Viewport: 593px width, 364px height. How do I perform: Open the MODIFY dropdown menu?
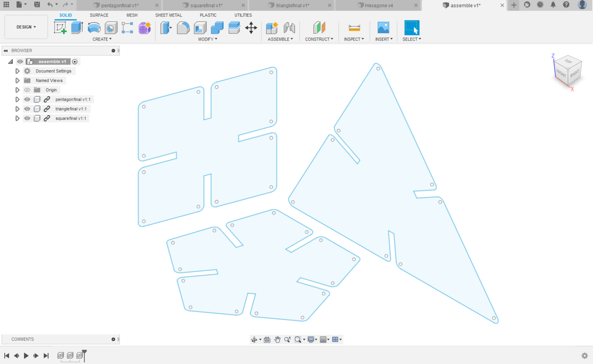[x=208, y=39]
